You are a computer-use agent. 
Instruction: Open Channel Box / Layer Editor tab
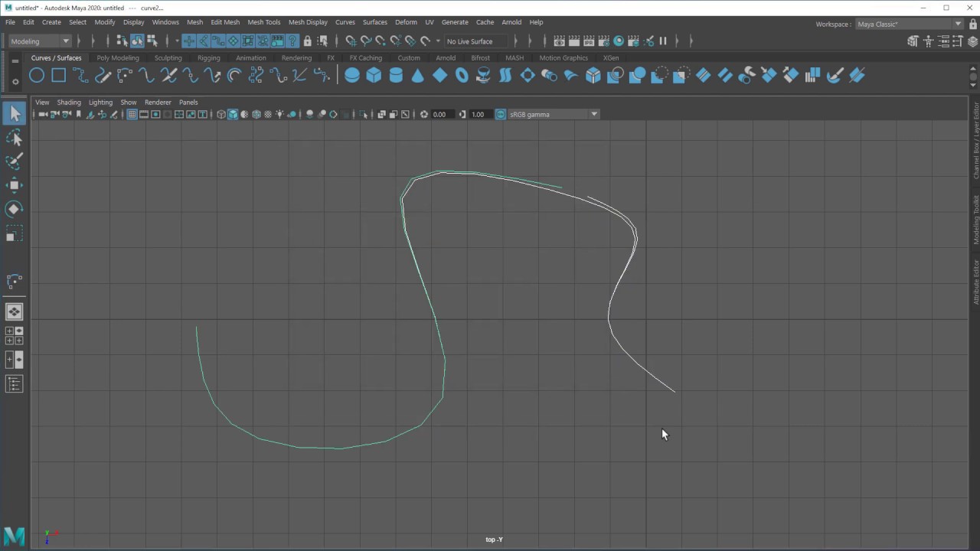(x=975, y=140)
